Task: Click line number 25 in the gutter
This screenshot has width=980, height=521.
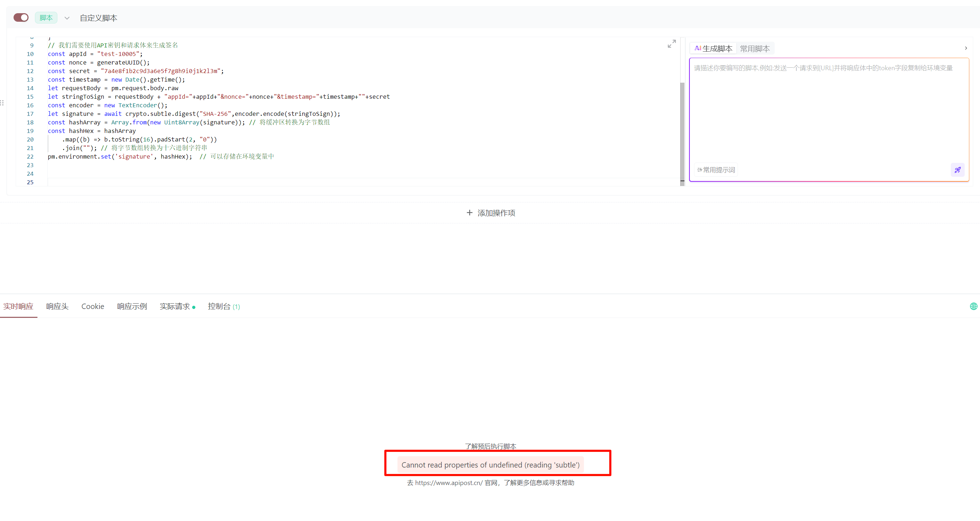Action: (x=30, y=182)
